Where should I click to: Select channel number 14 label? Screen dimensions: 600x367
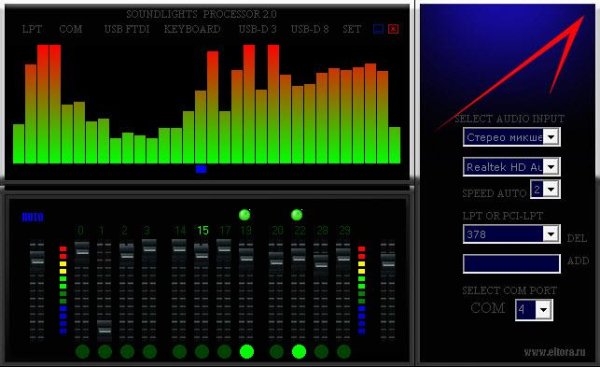[180, 230]
